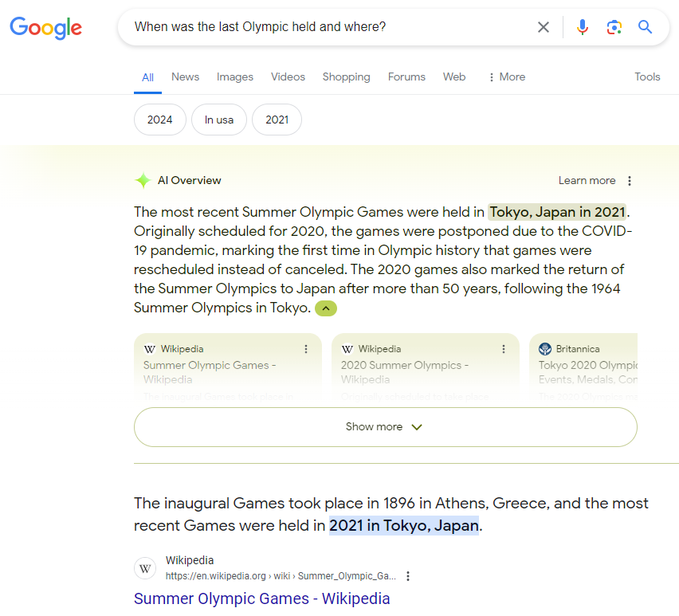Apply the 2021 suggestion chip
The width and height of the screenshot is (679, 616).
click(277, 120)
